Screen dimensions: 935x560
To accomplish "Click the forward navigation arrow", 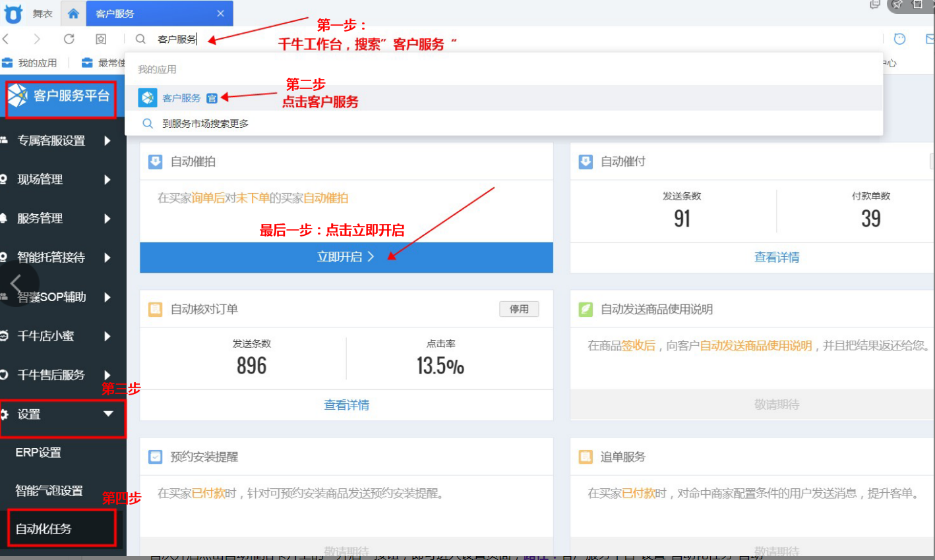I will pyautogui.click(x=37, y=39).
